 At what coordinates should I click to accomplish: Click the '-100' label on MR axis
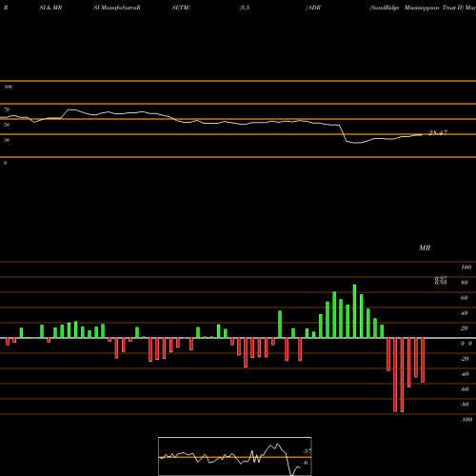[x=466, y=420]
